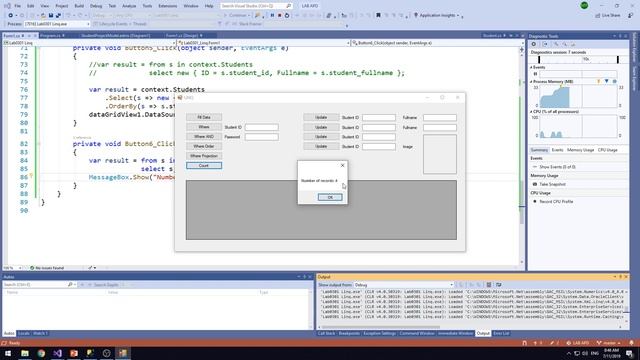This screenshot has width=640, height=360.
Task: Navigate backward with the round arrow icon
Action: pos(11,15)
